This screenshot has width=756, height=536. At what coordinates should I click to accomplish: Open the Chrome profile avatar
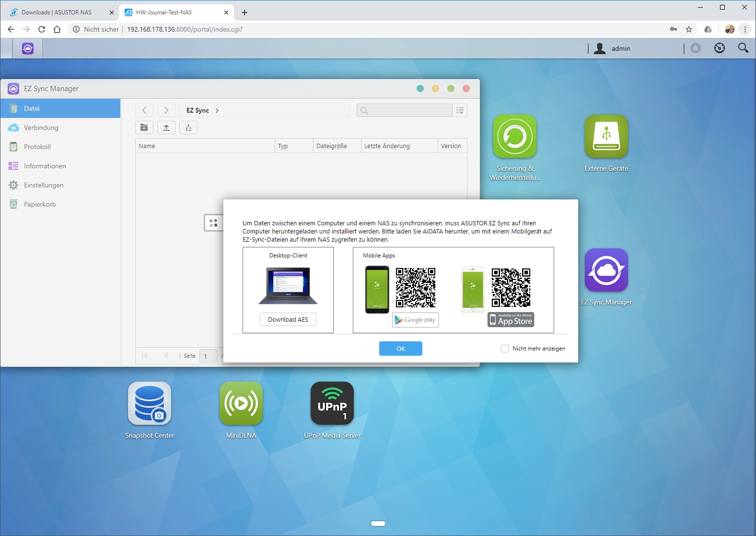pyautogui.click(x=730, y=29)
